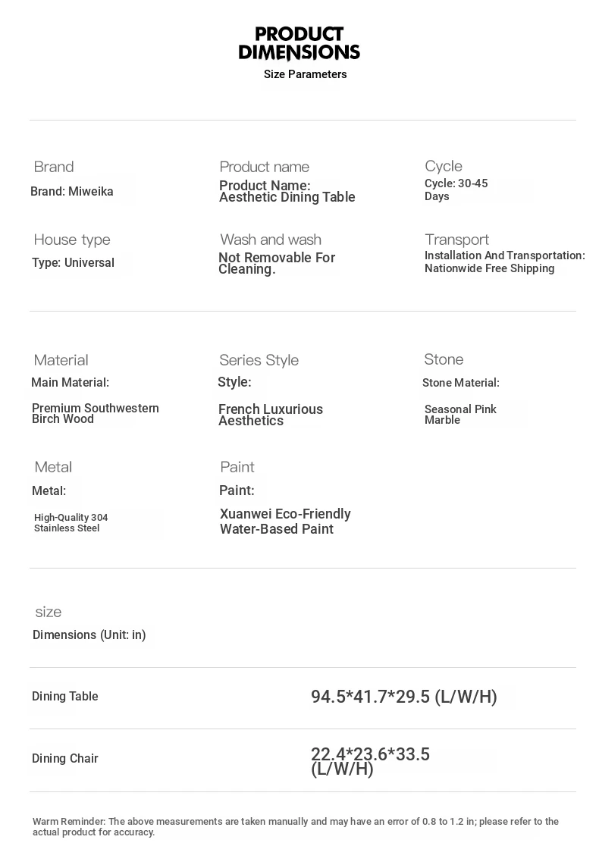Click the Premium Southwestern Birch Wood text
The image size is (599, 868).
95,413
